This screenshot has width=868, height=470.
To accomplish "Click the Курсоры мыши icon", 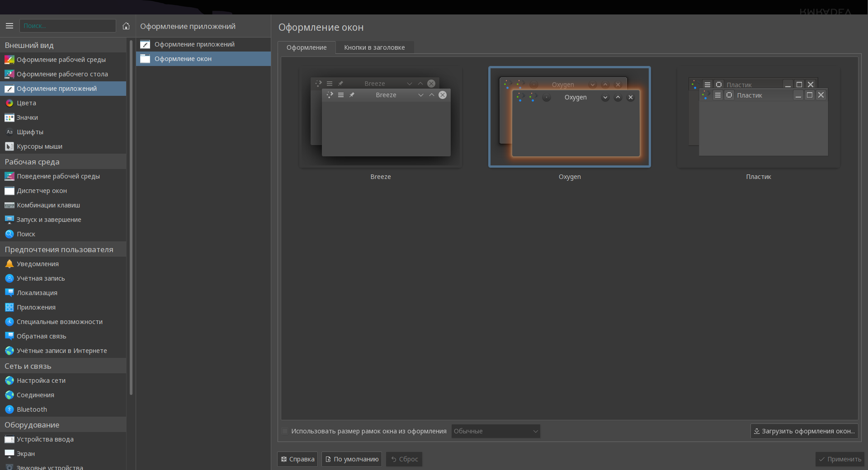I will coord(9,146).
